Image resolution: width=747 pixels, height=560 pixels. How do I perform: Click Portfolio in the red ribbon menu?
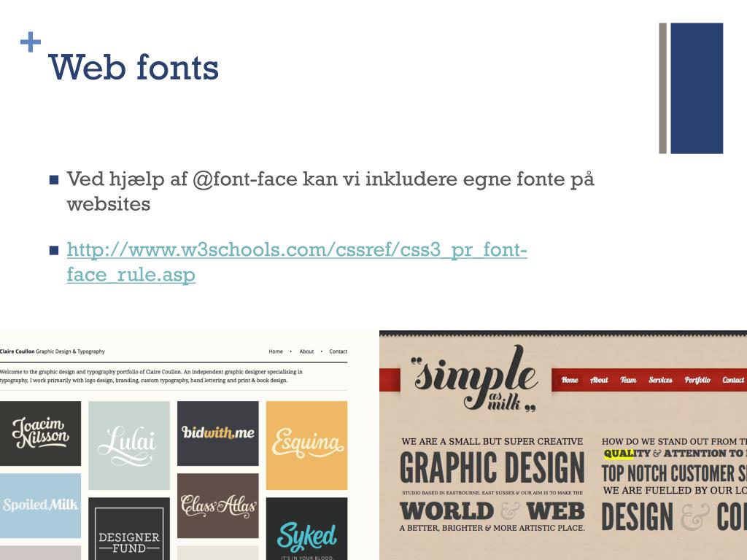pos(697,380)
